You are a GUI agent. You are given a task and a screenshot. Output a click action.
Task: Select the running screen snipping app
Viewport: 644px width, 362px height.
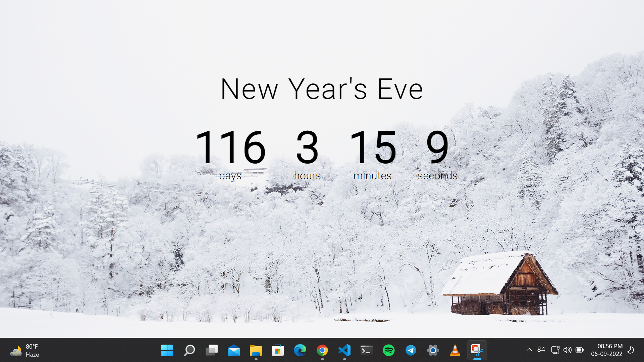coord(477,351)
